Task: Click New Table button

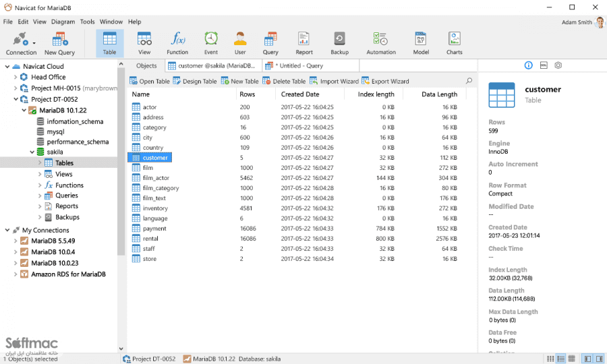Action: (x=239, y=81)
